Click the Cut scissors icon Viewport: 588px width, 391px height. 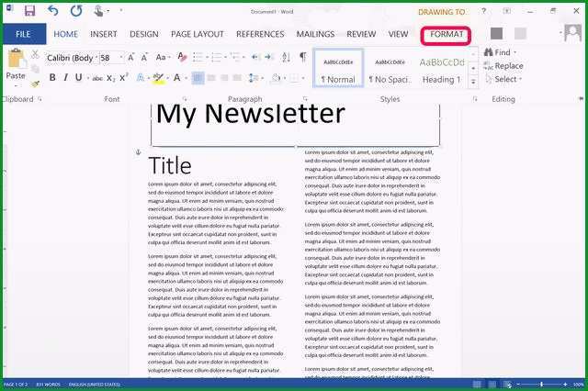35,54
